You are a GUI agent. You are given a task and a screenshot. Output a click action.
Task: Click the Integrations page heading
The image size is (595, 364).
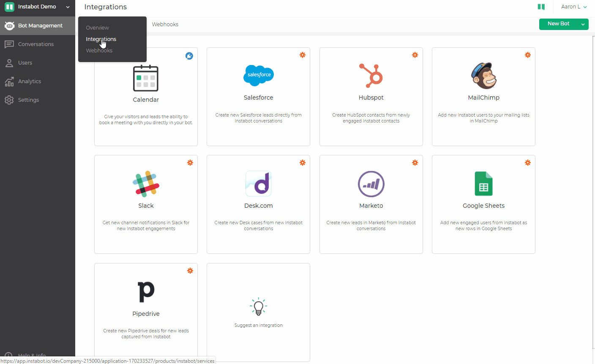[x=106, y=7]
